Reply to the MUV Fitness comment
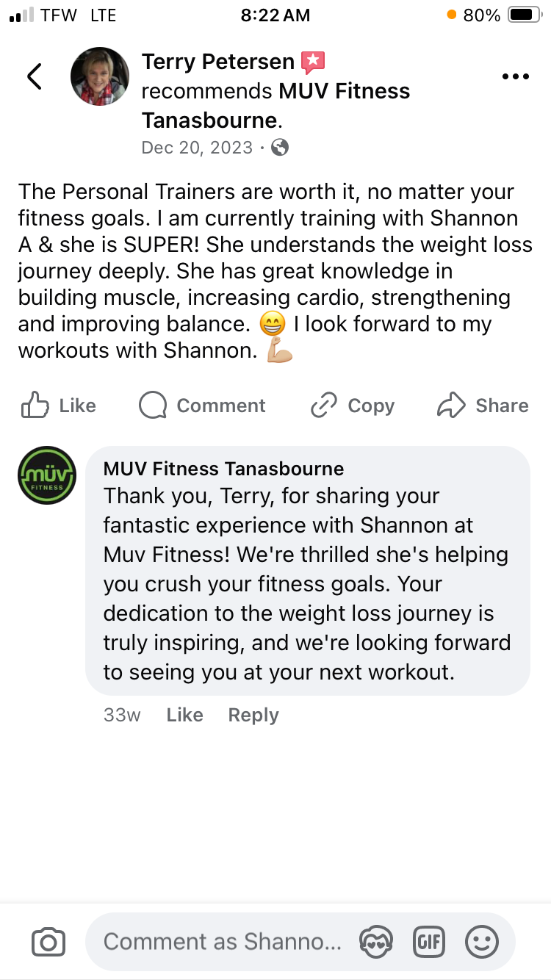Screen dimensions: 551x980 pyautogui.click(x=253, y=715)
